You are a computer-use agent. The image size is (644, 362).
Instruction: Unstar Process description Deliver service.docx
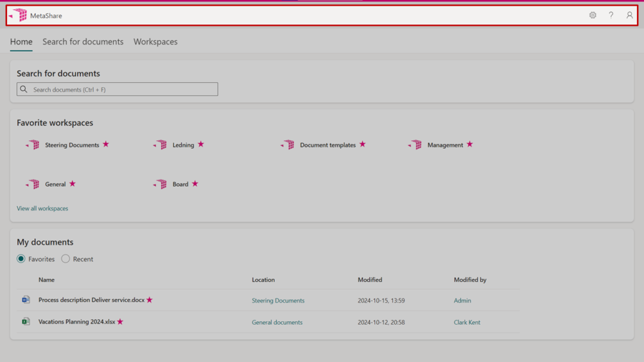tap(150, 300)
